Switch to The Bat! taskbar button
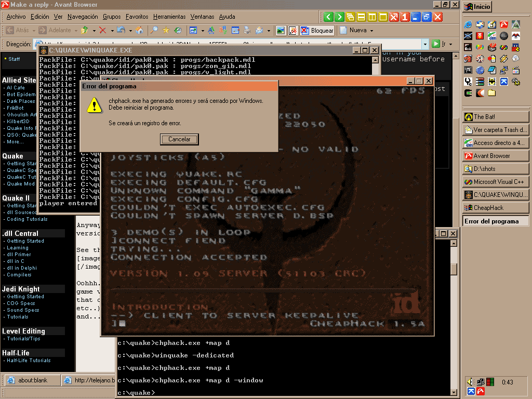Viewport: 532px width, 399px height. [495, 117]
